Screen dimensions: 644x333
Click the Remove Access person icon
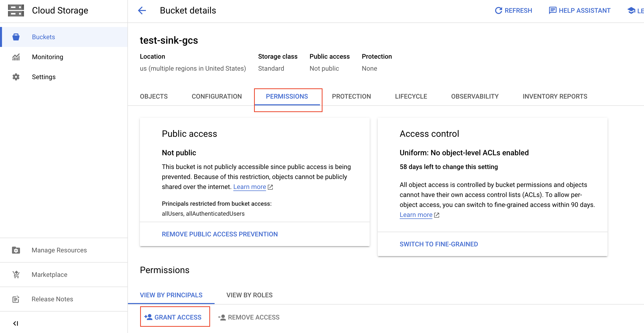coord(222,317)
